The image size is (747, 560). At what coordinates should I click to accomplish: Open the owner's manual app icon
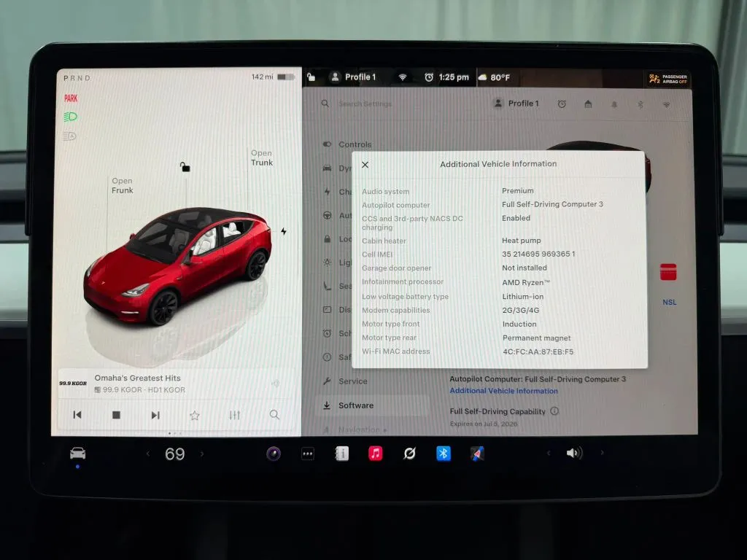click(341, 454)
